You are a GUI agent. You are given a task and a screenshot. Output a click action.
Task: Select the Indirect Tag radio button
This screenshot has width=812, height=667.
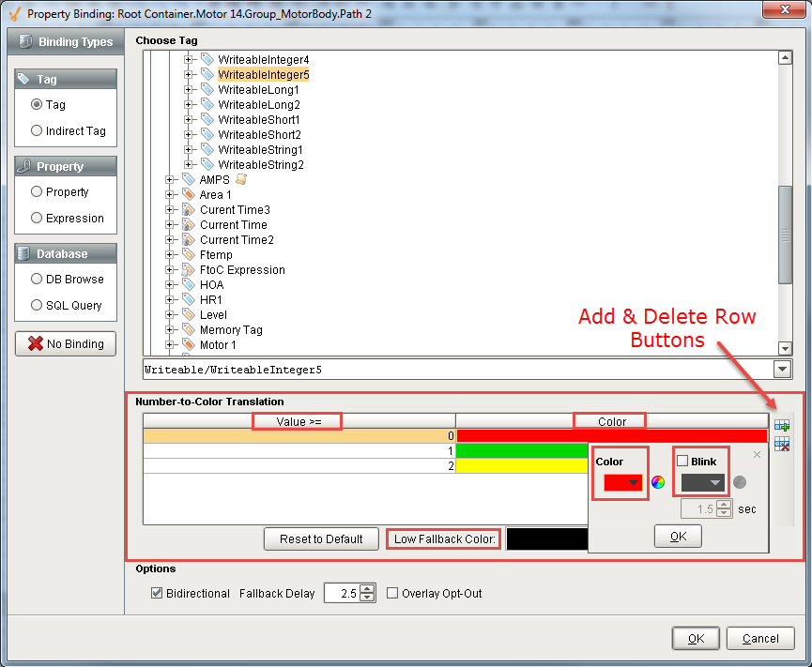(x=37, y=131)
